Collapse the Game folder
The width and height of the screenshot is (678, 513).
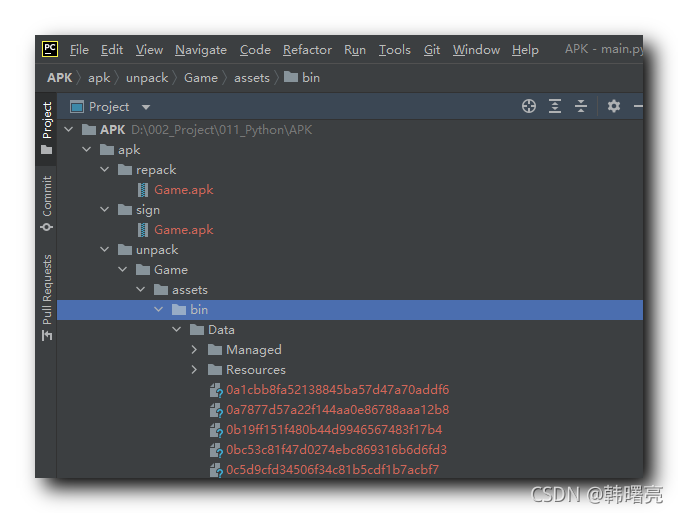click(123, 269)
